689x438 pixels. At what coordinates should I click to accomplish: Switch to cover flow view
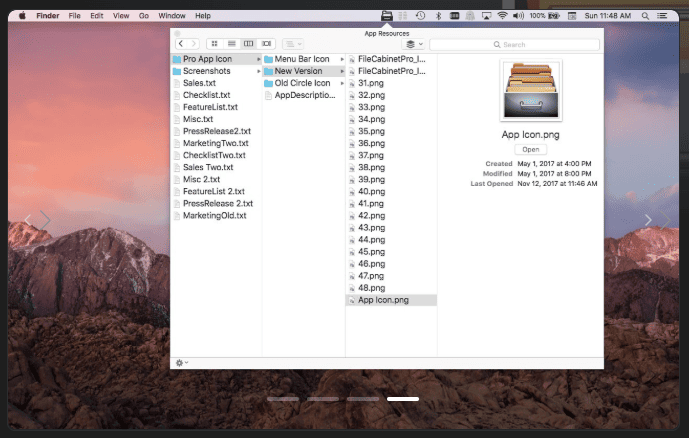(x=266, y=44)
